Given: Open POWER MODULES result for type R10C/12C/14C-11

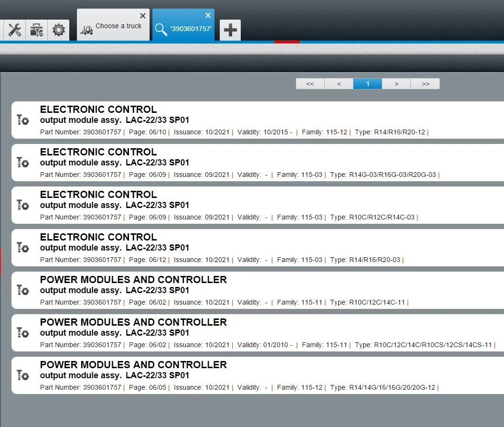Looking at the screenshot, I should 258,290.
